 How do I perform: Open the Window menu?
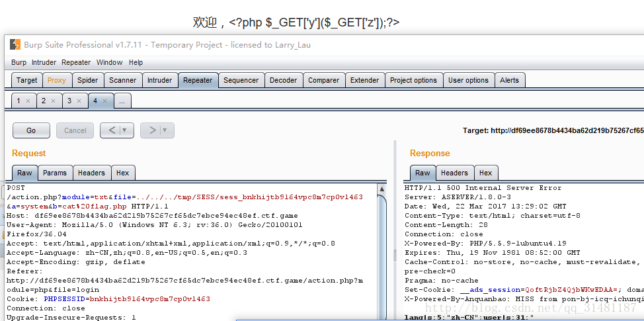click(109, 62)
